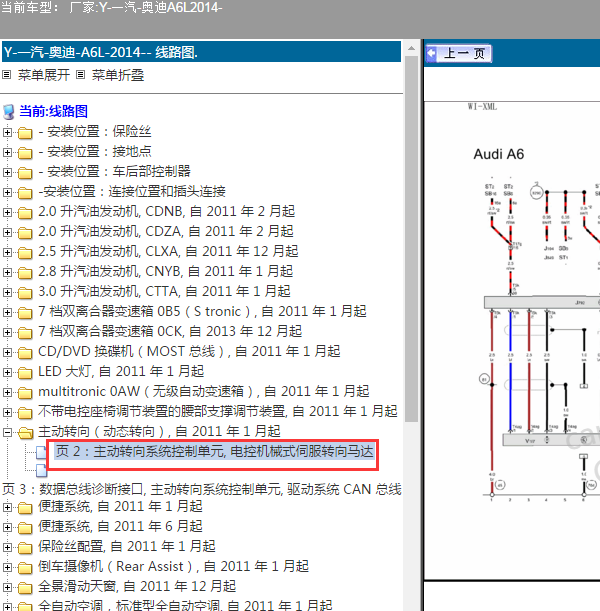Open 倒车摄像机(Rear Assist) entry

click(173, 567)
